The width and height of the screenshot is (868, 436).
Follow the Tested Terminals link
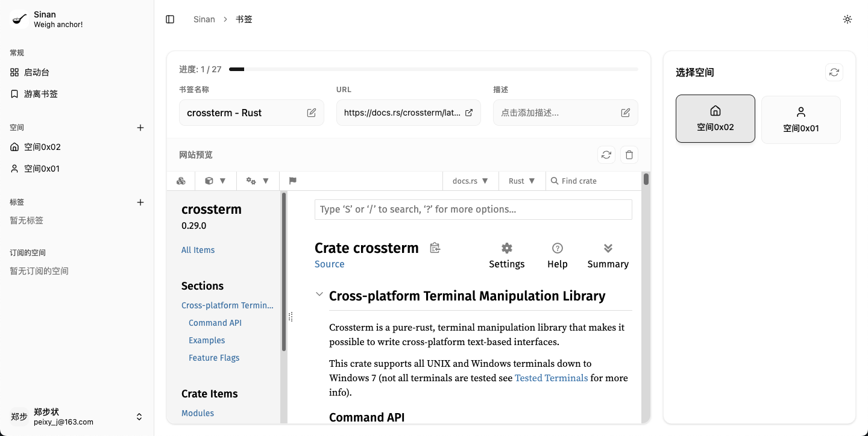point(552,378)
